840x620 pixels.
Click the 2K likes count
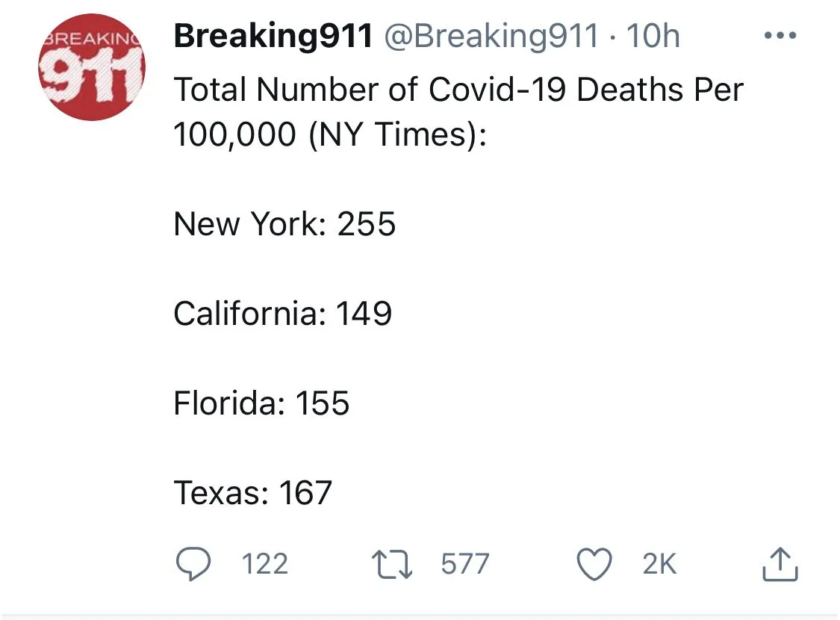point(659,564)
